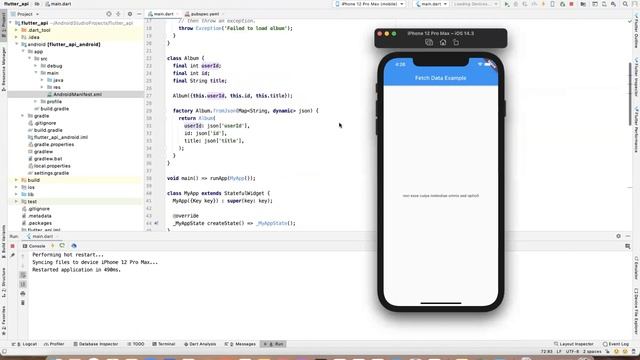Rotate the simulator using the rotate icon
Viewport: 640px width, 360px height.
coord(456,42)
